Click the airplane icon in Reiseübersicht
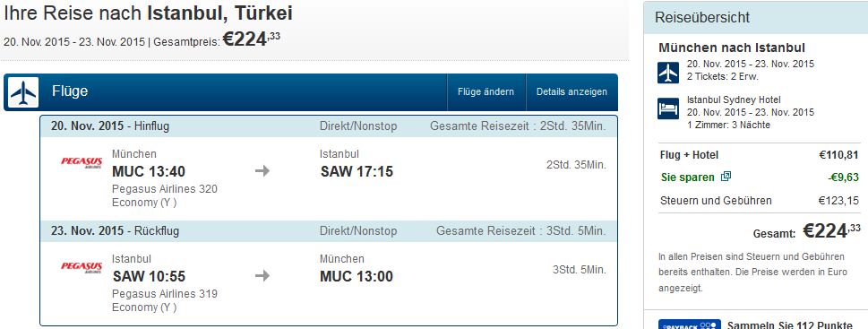This screenshot has width=868, height=329. pyautogui.click(x=668, y=73)
